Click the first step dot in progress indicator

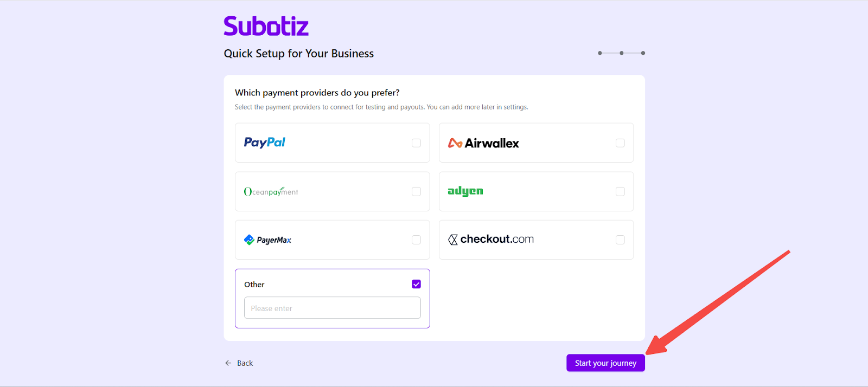tap(599, 53)
